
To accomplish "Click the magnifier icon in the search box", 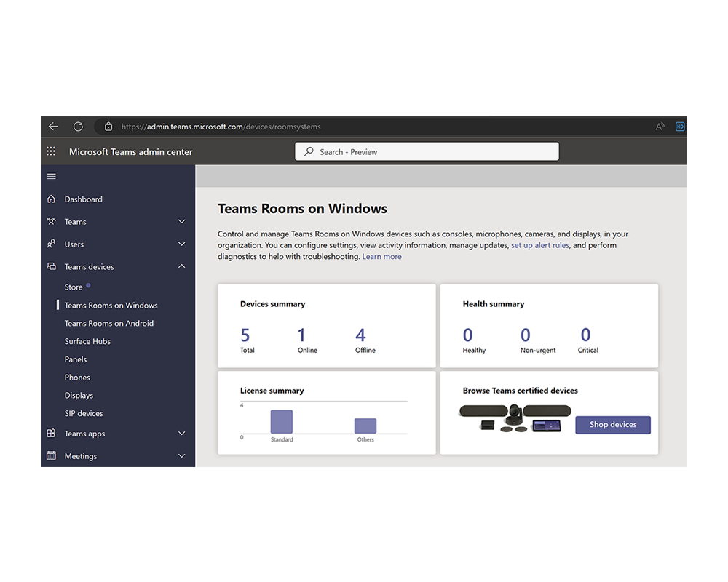I will (x=309, y=151).
